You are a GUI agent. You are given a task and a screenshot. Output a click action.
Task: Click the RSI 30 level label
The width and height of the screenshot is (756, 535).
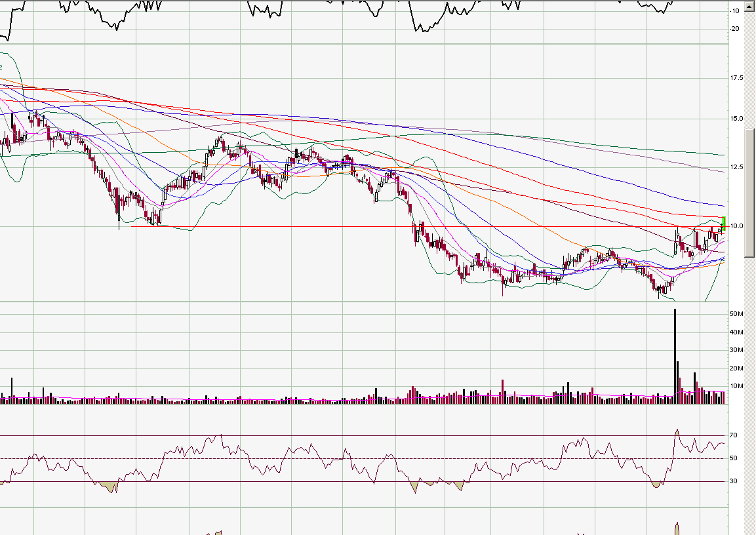click(x=734, y=481)
